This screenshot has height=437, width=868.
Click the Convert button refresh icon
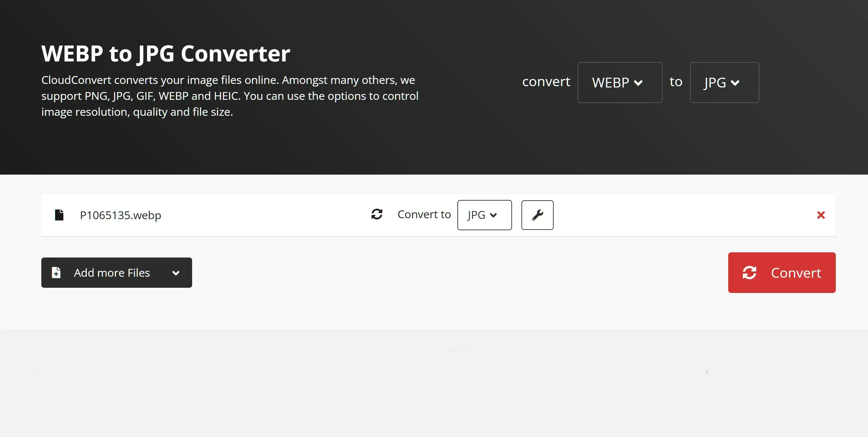point(749,272)
